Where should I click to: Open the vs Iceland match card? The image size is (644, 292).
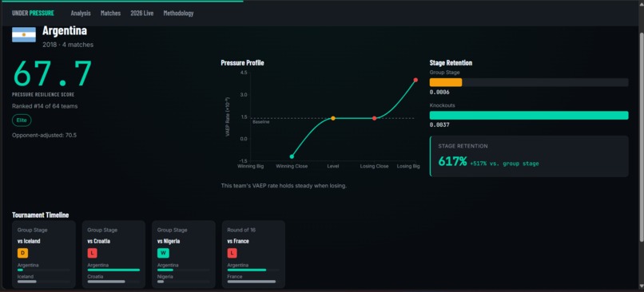44,254
